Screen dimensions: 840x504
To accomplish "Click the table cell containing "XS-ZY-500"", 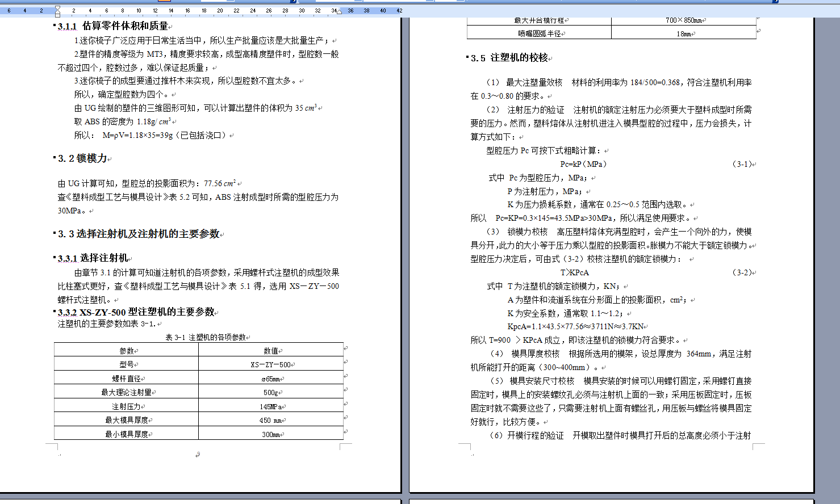I will [271, 364].
